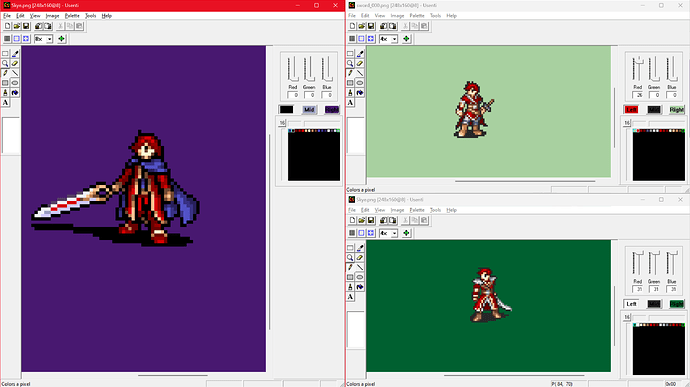Viewport: 690px width, 387px height.
Task: Pick the Eyedropper tool in left toolbox
Action: click(15, 54)
